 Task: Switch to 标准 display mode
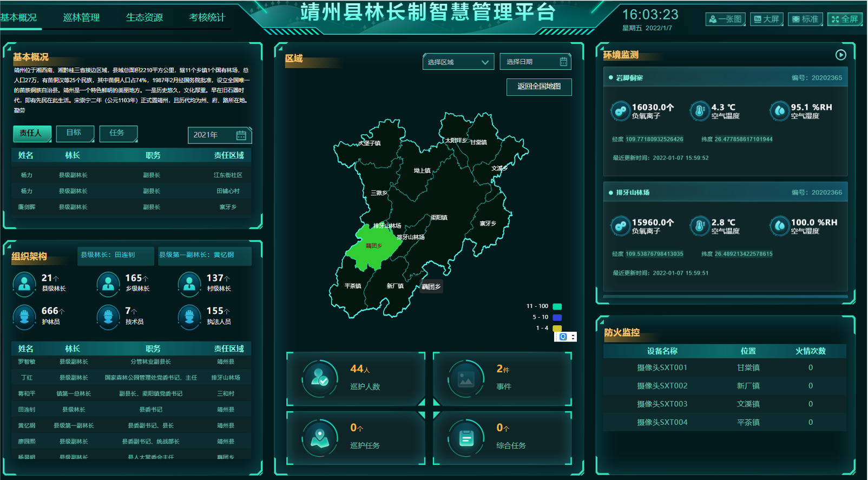pyautogui.click(x=805, y=19)
